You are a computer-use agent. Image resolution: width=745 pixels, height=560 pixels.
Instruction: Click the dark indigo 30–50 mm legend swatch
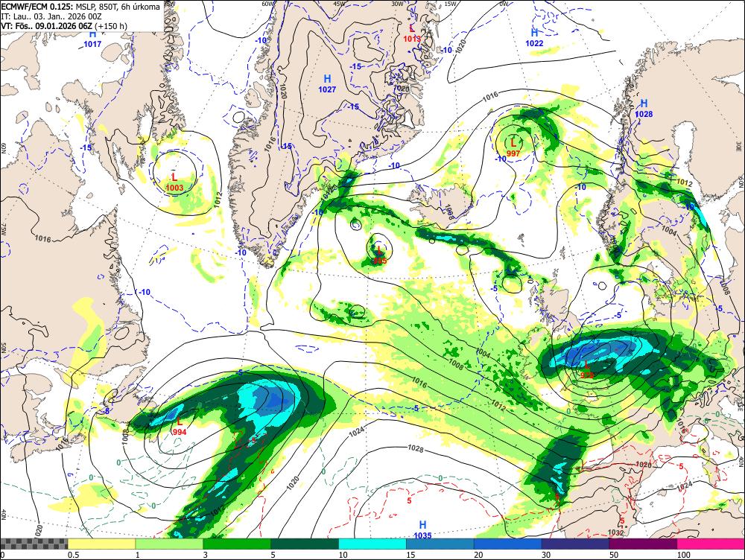click(x=575, y=544)
